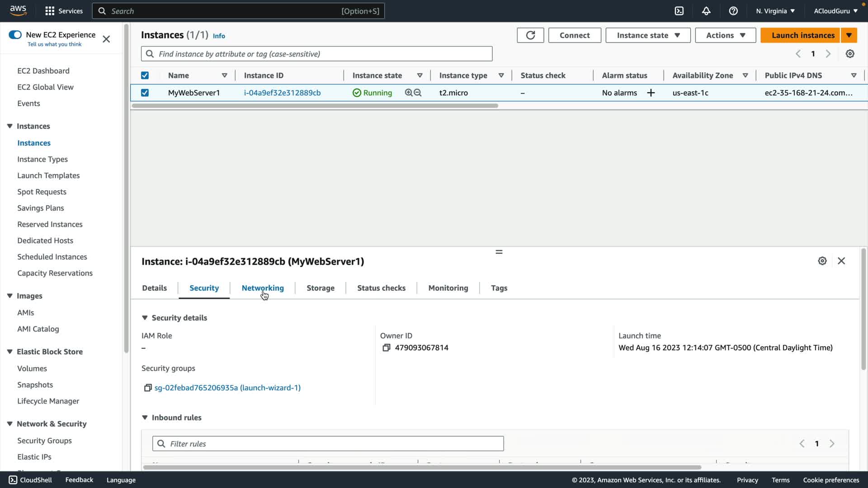This screenshot has width=868, height=488.
Task: Toggle the select-all header checkbox
Action: point(145,75)
